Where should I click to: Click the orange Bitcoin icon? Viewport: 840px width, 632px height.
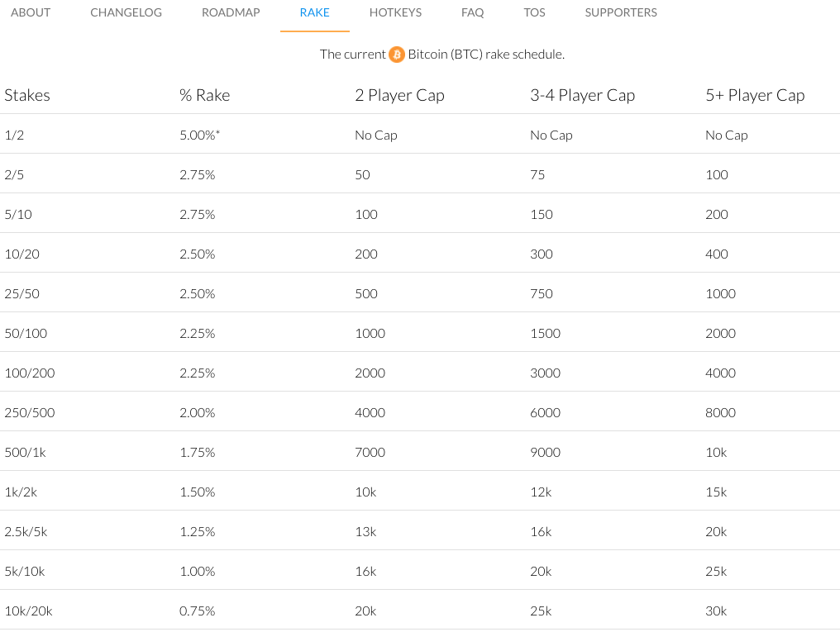click(x=396, y=55)
